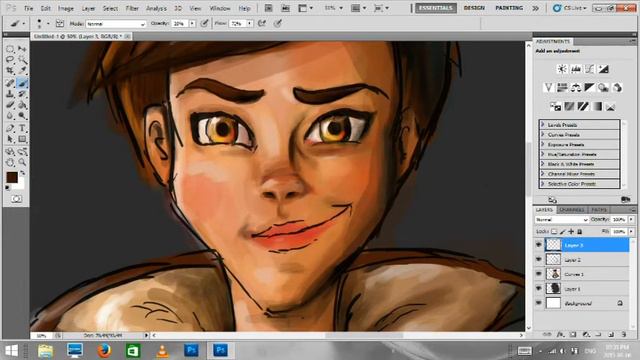The height and width of the screenshot is (360, 640).
Task: Open the layer Fill dropdown arrow
Action: point(631,231)
